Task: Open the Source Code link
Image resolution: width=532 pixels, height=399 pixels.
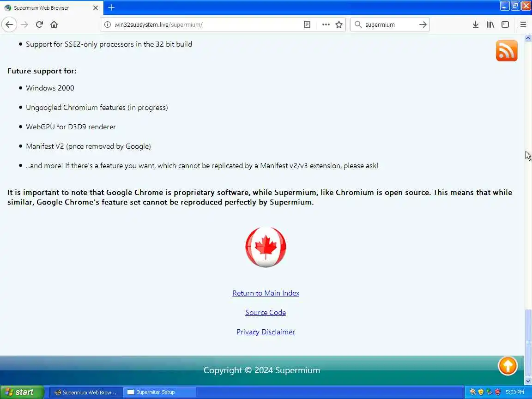Action: click(x=266, y=313)
